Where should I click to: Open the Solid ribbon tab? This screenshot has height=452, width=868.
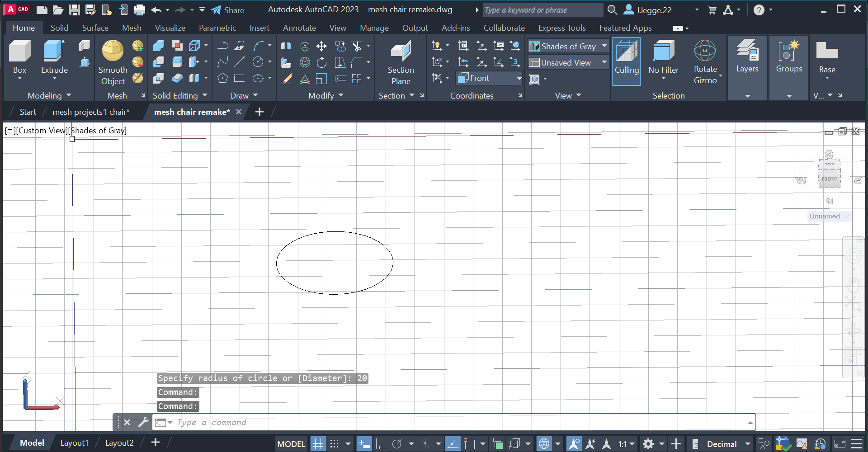[59, 28]
